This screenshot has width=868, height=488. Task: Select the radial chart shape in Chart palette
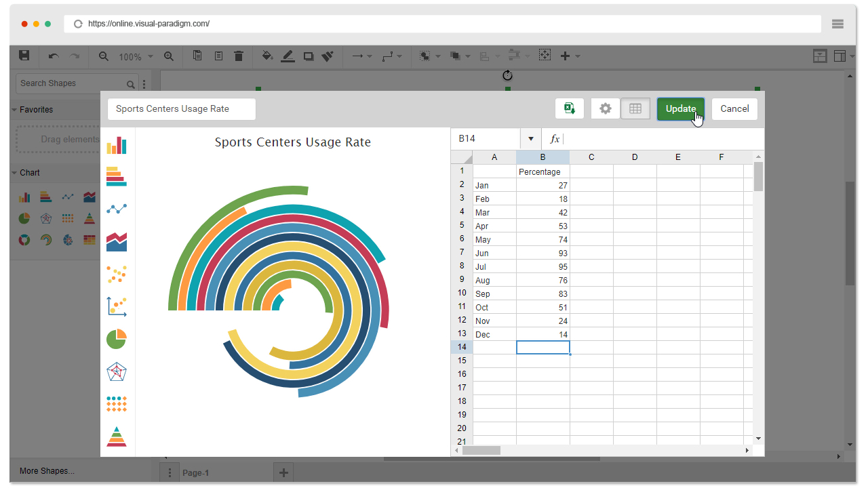(46, 240)
